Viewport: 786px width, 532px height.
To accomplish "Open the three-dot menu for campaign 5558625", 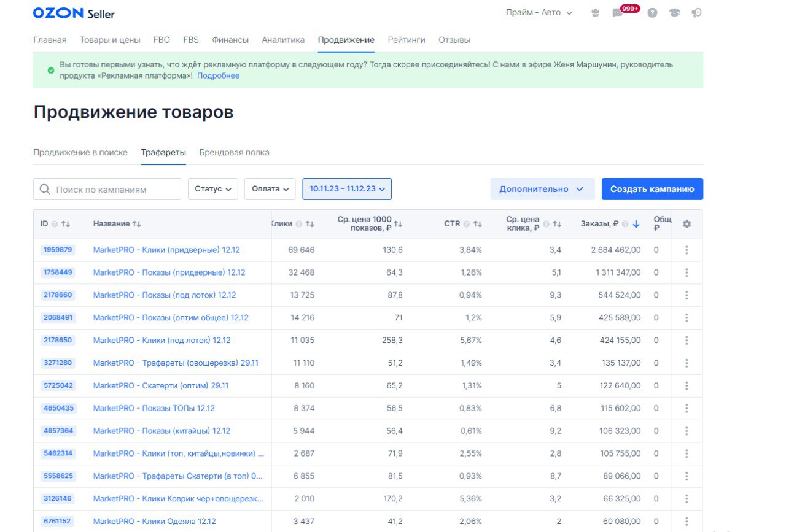I will [x=687, y=476].
